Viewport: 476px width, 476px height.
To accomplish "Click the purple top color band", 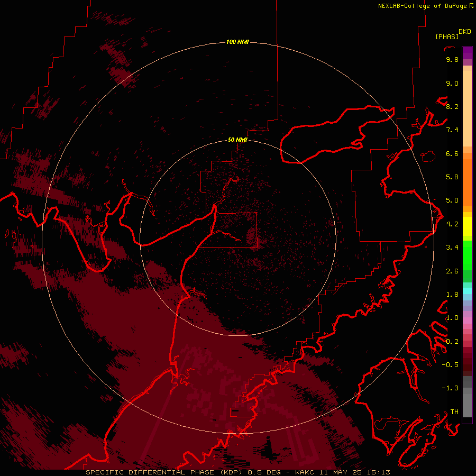I will 467,53.
